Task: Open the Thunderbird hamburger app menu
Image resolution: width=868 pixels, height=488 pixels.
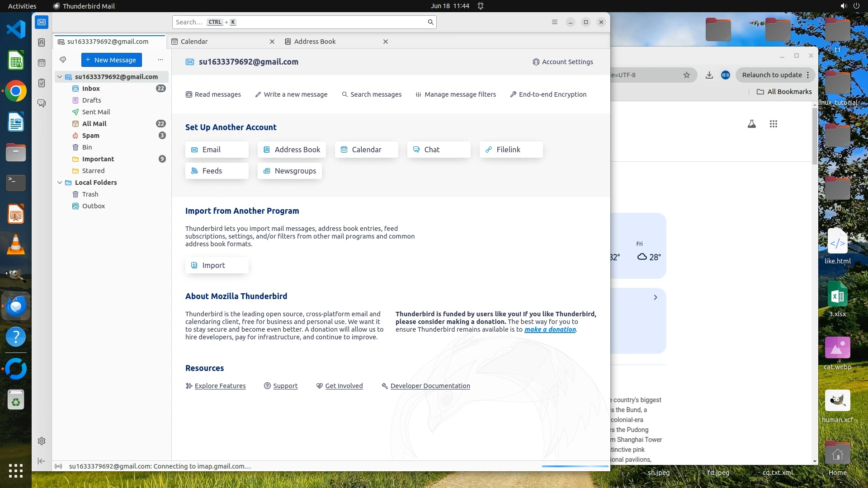Action: point(555,22)
